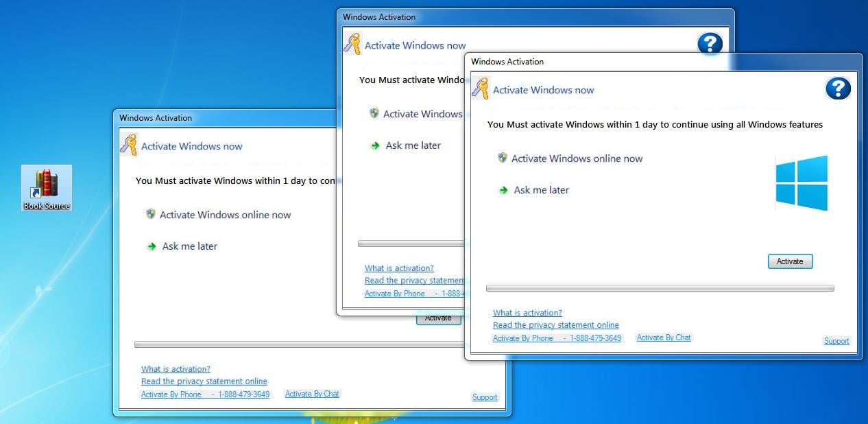Click the progress bar in the middle window
Image resolution: width=868 pixels, height=424 pixels.
point(411,244)
